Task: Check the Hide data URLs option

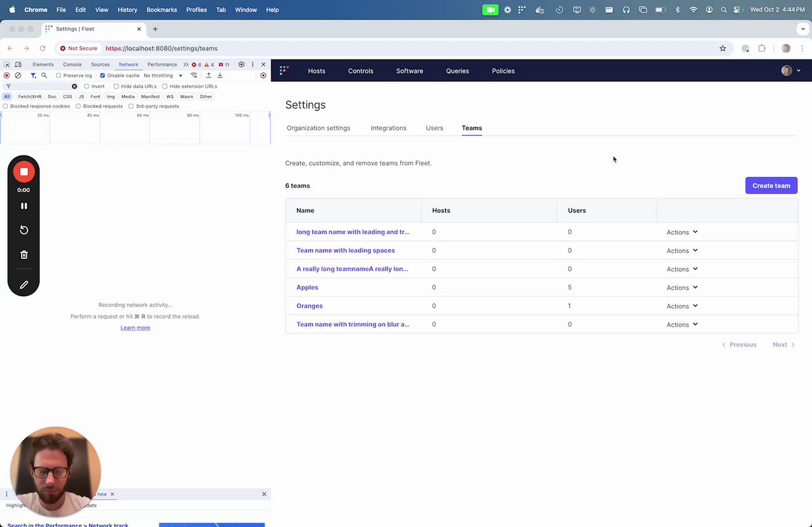Action: 116,86
